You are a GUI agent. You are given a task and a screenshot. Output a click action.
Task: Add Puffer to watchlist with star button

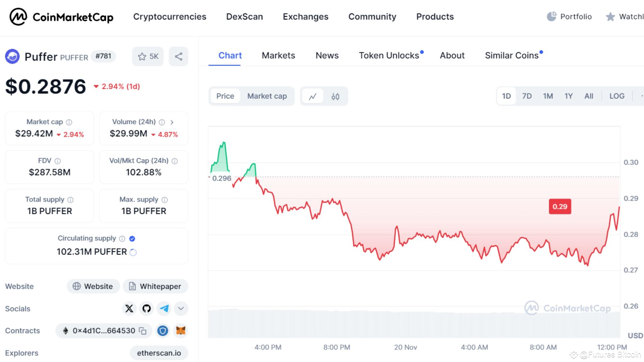click(x=148, y=56)
